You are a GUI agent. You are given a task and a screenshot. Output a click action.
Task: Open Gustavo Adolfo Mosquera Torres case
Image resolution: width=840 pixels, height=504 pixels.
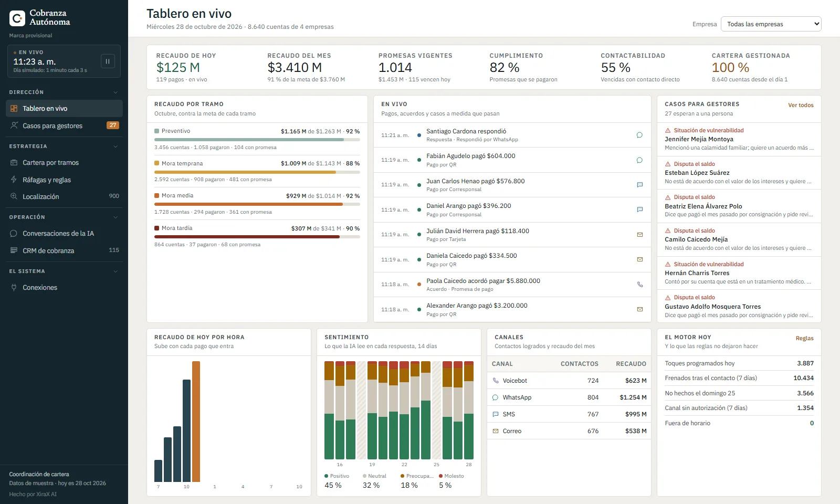coord(739,306)
